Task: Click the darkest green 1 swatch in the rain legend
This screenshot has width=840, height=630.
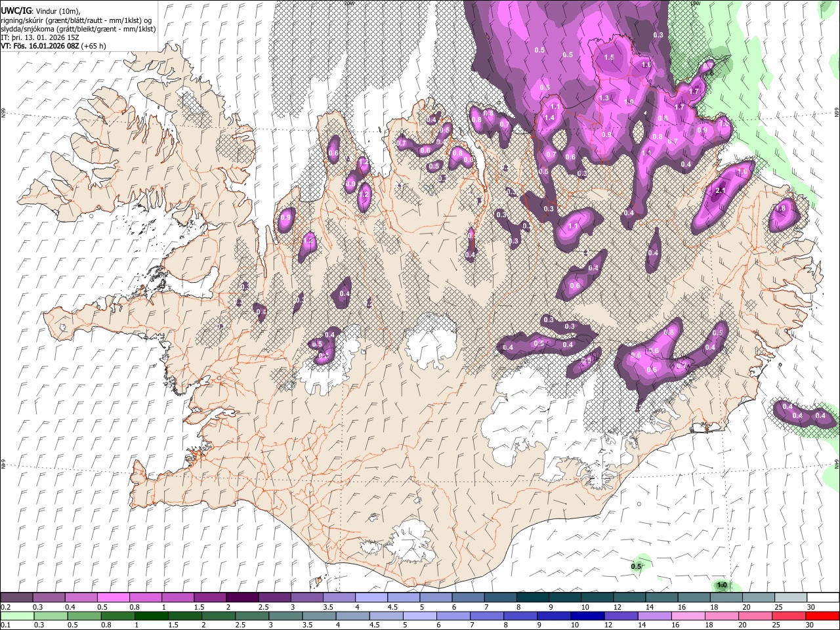Action: click(x=151, y=616)
